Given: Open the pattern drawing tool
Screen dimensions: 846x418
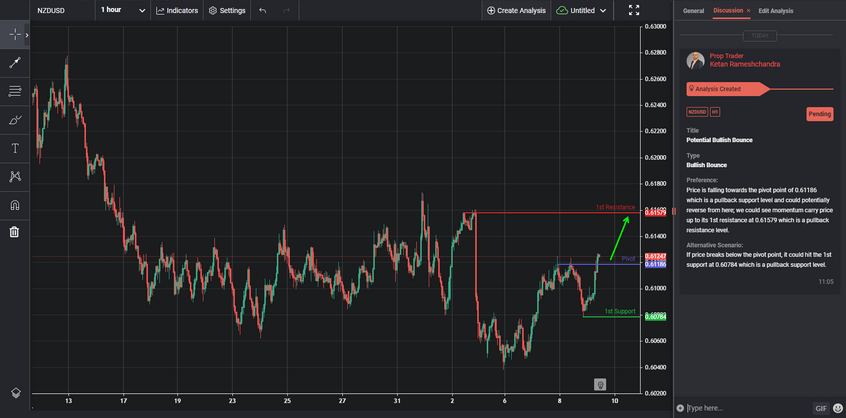Looking at the screenshot, I should click(15, 176).
